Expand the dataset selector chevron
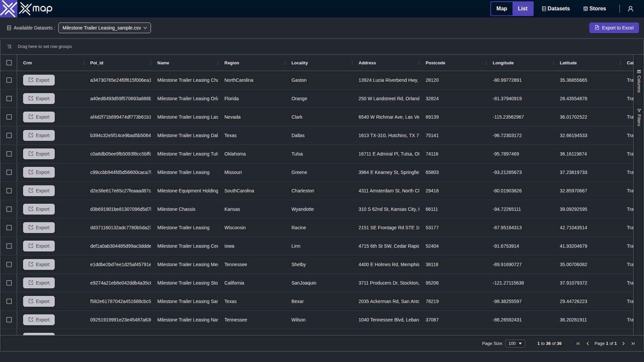644x362 pixels. (x=145, y=28)
